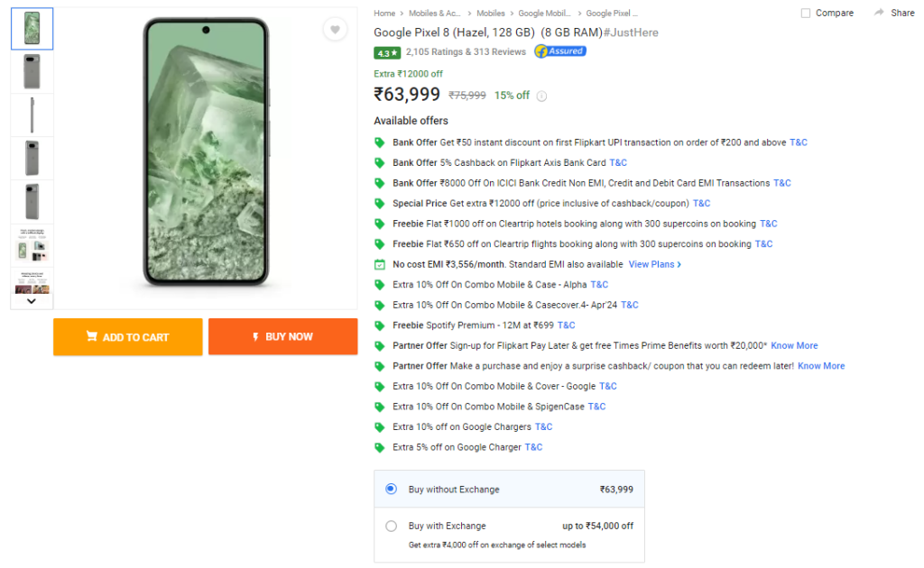Screen dimensions: 924x568
Task: Navigate to Home via the breadcrumb
Action: point(383,13)
